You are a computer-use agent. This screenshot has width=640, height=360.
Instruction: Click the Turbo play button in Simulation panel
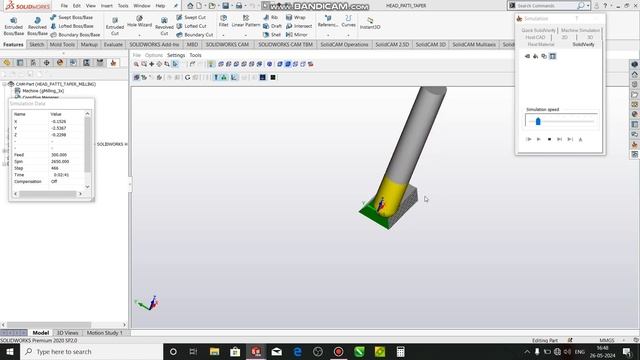pyautogui.click(x=528, y=140)
